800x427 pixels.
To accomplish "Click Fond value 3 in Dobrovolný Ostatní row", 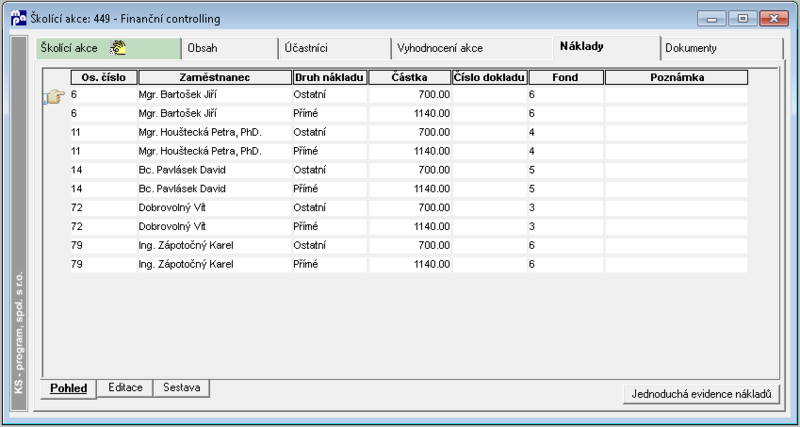I will 566,208.
